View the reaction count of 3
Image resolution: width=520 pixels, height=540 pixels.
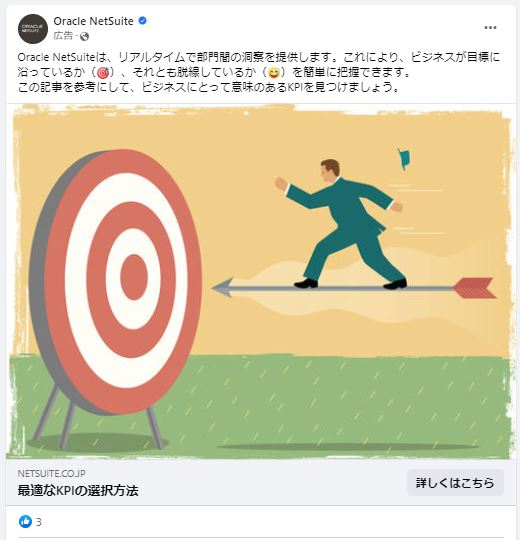click(x=39, y=522)
